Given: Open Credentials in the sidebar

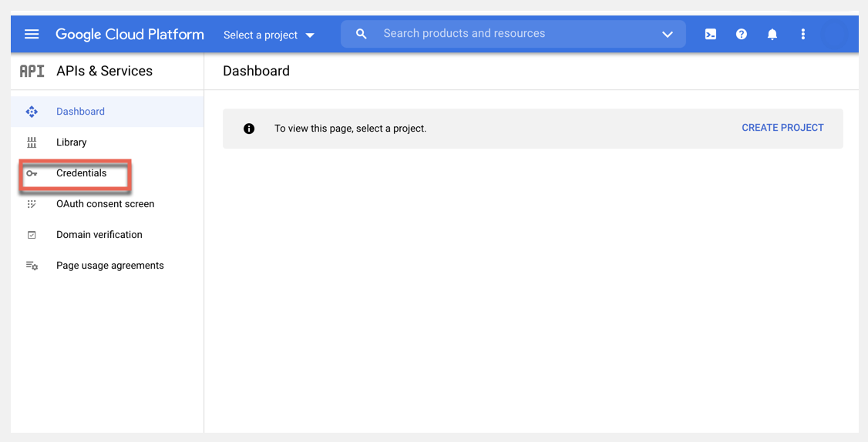Looking at the screenshot, I should 82,173.
